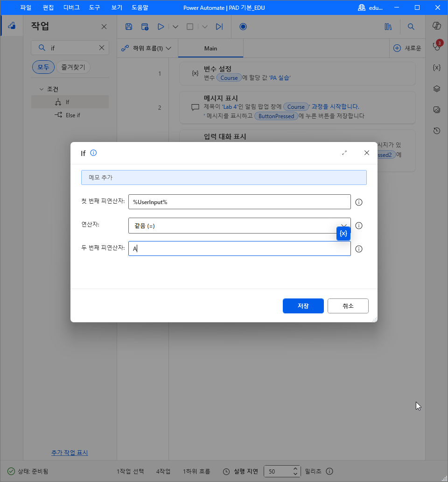Click the Run next action icon
448x482 pixels.
tap(219, 27)
